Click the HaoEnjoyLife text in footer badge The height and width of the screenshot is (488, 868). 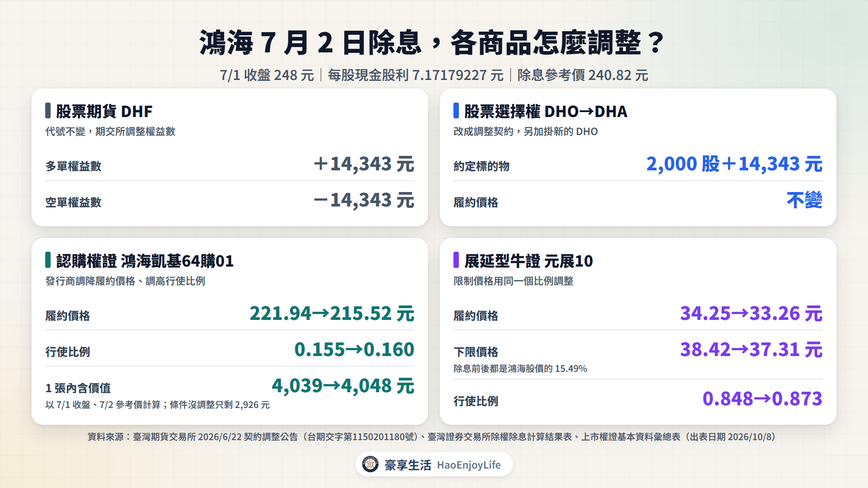[469, 465]
